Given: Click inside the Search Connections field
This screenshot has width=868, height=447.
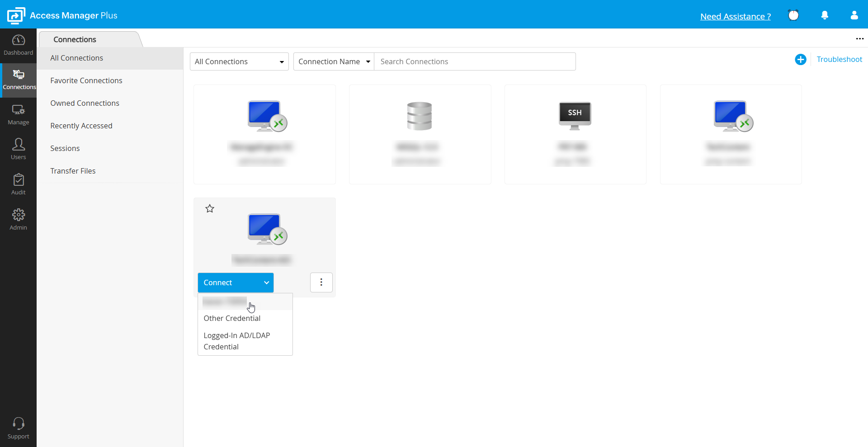Looking at the screenshot, I should tap(475, 61).
